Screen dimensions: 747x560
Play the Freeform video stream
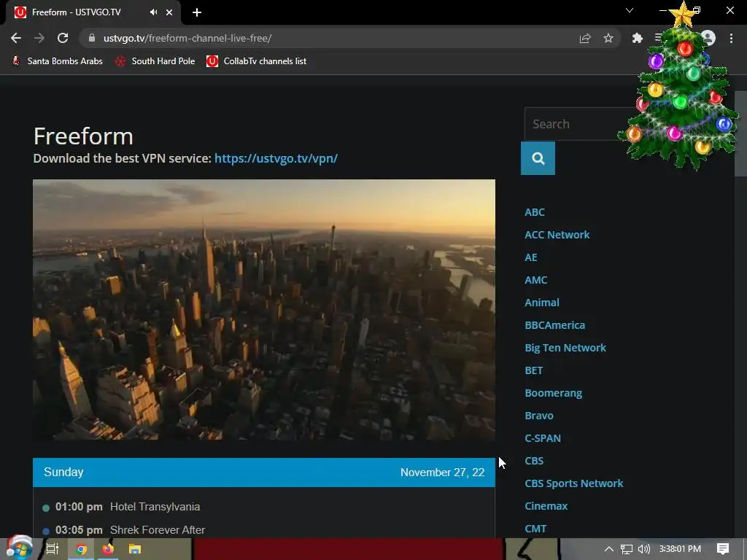pyautogui.click(x=264, y=309)
